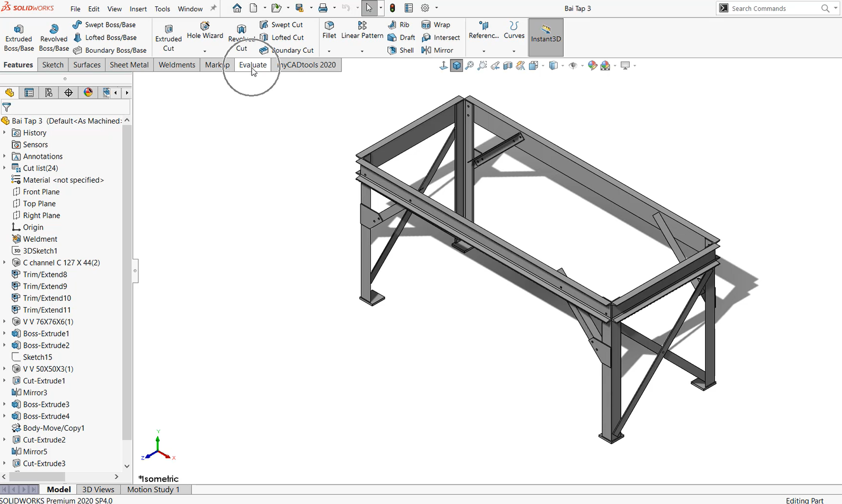This screenshot has height=504, width=842.
Task: Select the Fillet tool
Action: click(329, 30)
